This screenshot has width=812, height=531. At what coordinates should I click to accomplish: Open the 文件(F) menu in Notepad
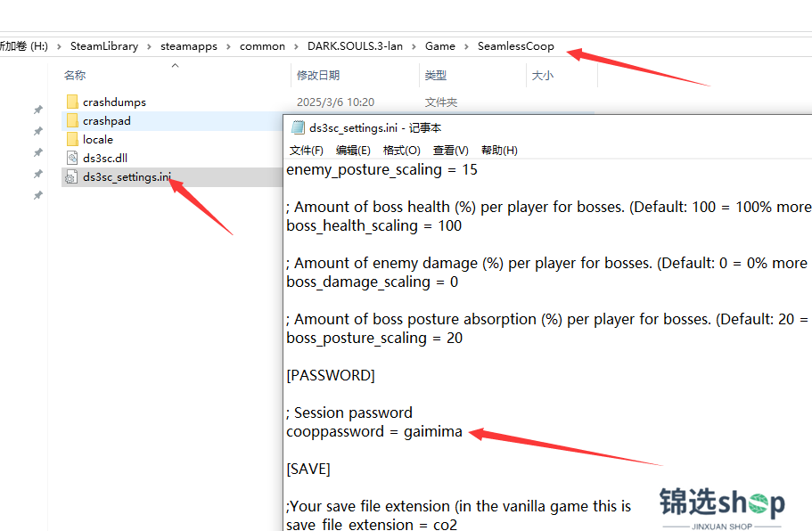point(306,150)
